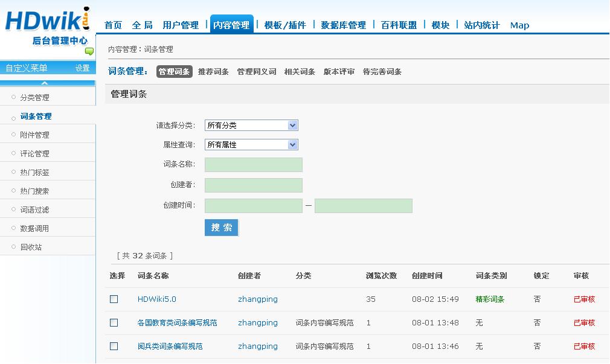
Task: Click category 词条内容编写规范 in 各国教育类 row
Action: [324, 323]
